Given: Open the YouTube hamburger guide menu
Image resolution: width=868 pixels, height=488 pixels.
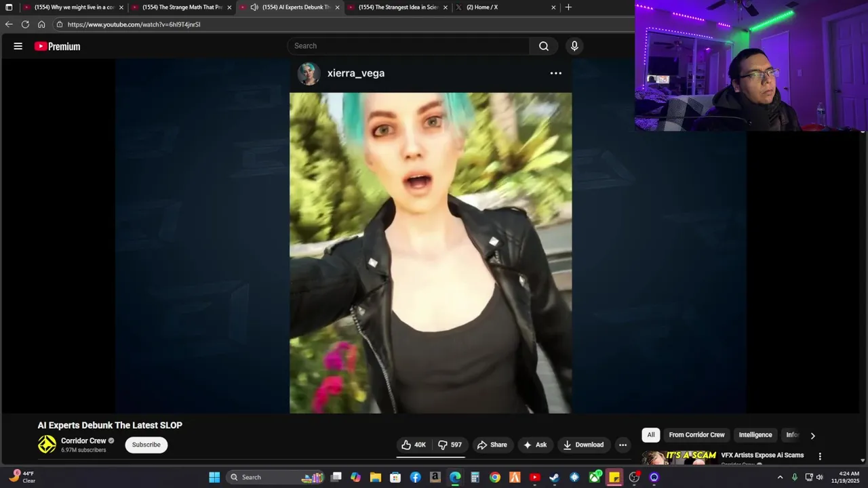Looking at the screenshot, I should pyautogui.click(x=18, y=46).
